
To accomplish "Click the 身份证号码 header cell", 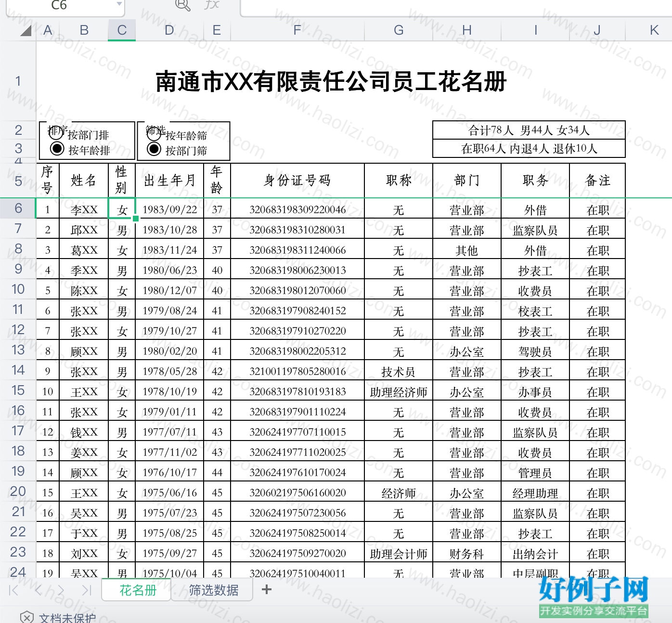I will pos(297,181).
